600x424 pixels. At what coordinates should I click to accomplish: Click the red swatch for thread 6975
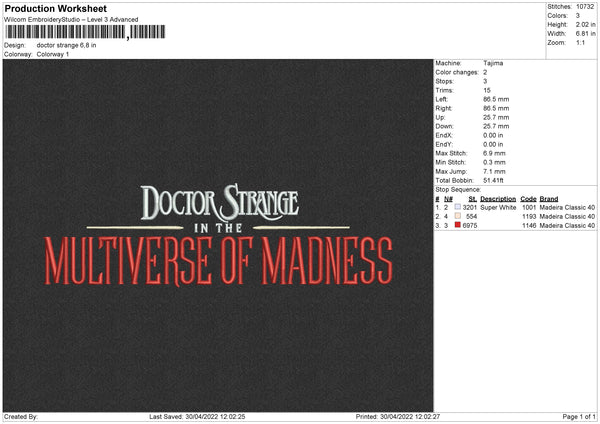tap(457, 225)
